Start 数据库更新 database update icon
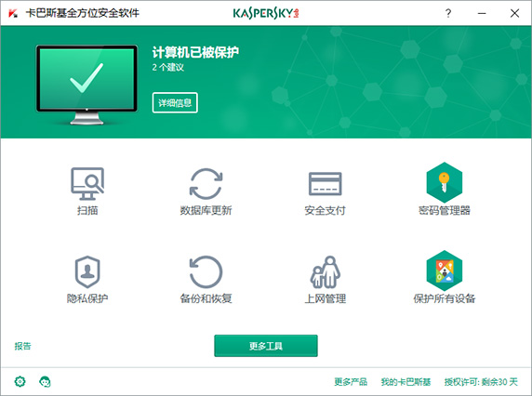Image resolution: width=532 pixels, height=396 pixels. (206, 184)
